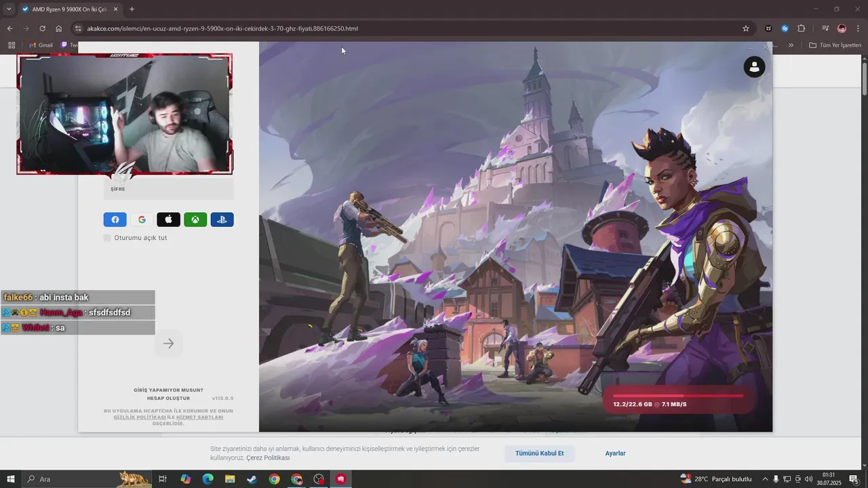Image resolution: width=868 pixels, height=488 pixels.
Task: Minimize the Riot Client window
Action: (751, 47)
